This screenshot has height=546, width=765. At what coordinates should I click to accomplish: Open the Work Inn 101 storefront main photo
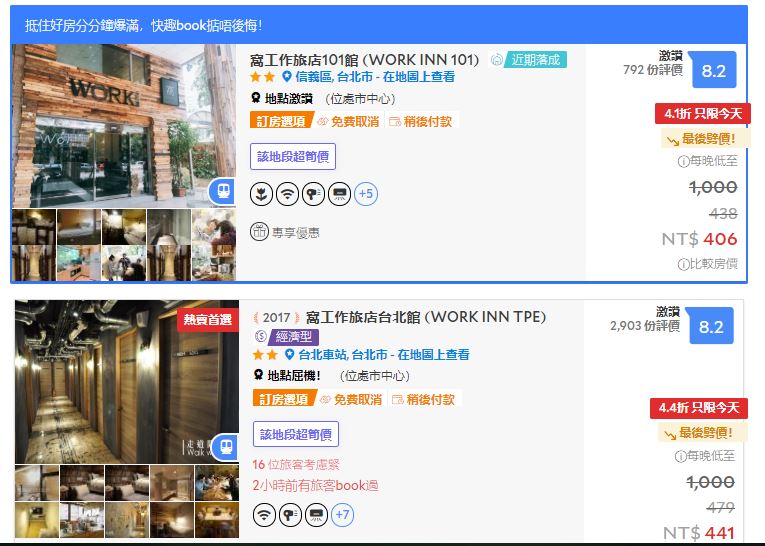[124, 126]
